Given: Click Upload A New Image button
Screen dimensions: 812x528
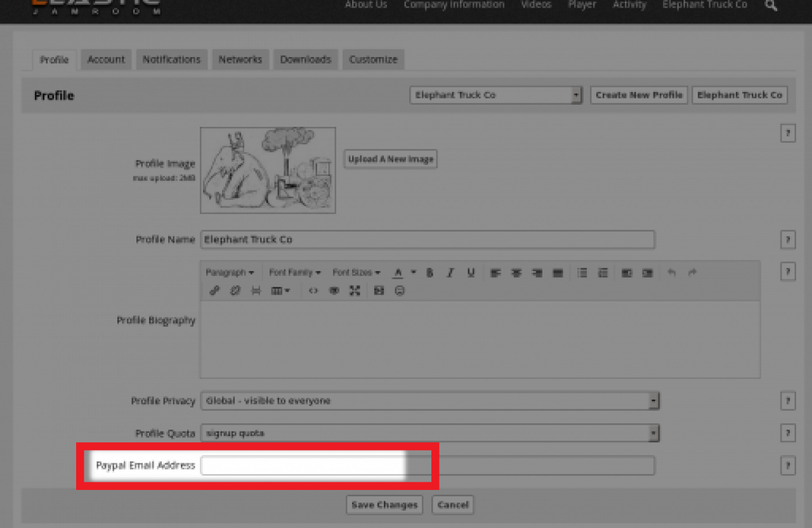Looking at the screenshot, I should pos(390,159).
